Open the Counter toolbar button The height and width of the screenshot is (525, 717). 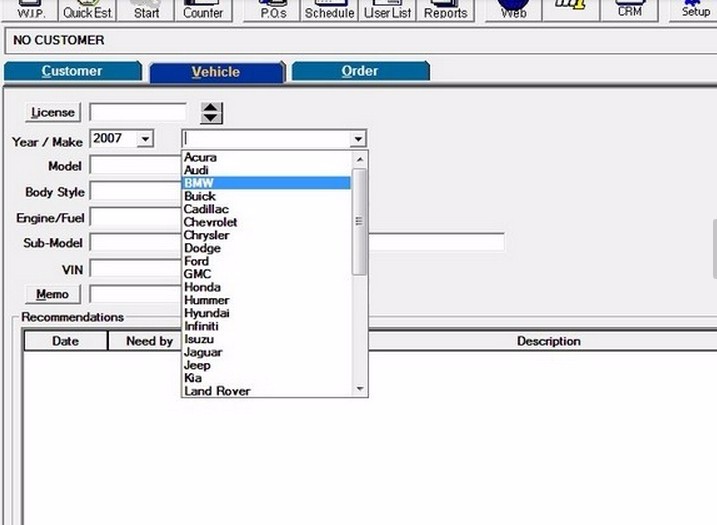203,10
